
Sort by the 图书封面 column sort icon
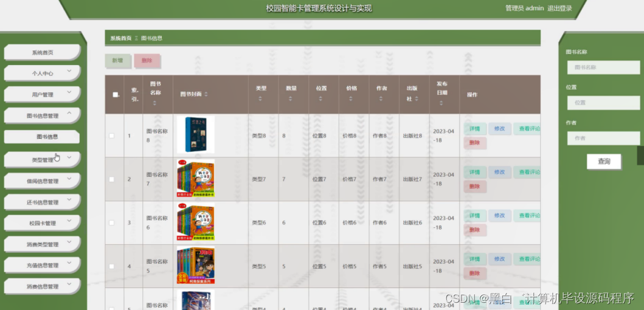coord(206,94)
